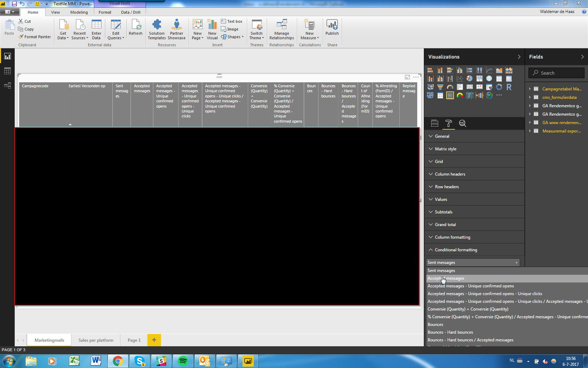Screen dimensions: 588x368
Task: Select the gauge visualization
Action: 450,87
